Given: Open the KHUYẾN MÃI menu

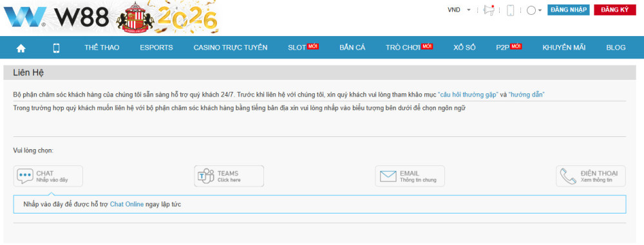Looking at the screenshot, I should click(x=564, y=48).
